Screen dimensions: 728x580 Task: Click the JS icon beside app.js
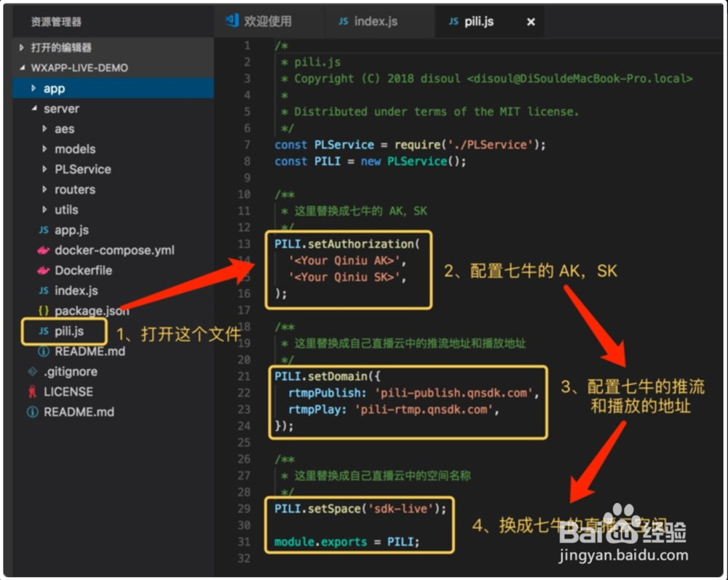pos(44,230)
